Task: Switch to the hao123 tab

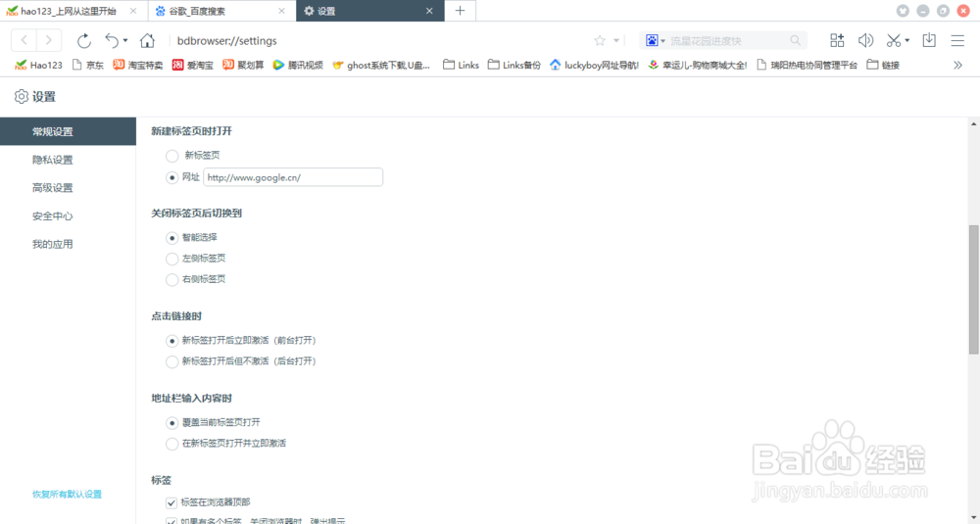Action: coord(69,11)
